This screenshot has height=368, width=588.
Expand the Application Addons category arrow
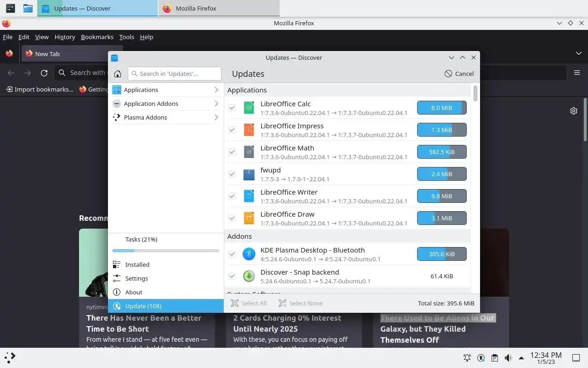pyautogui.click(x=216, y=103)
